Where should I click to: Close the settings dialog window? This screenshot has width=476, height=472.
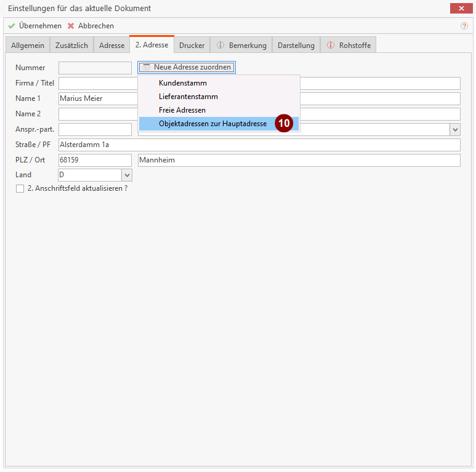(461, 8)
